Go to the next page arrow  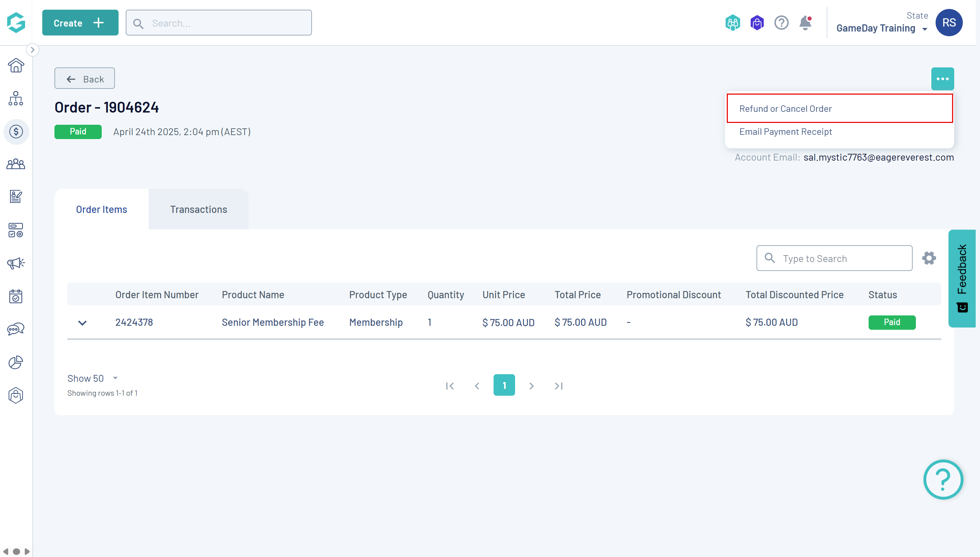[x=531, y=386]
